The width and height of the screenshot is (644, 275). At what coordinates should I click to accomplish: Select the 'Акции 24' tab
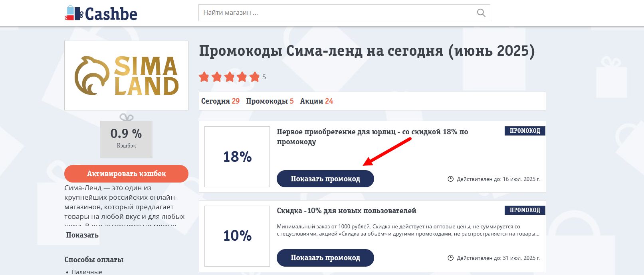click(x=317, y=101)
